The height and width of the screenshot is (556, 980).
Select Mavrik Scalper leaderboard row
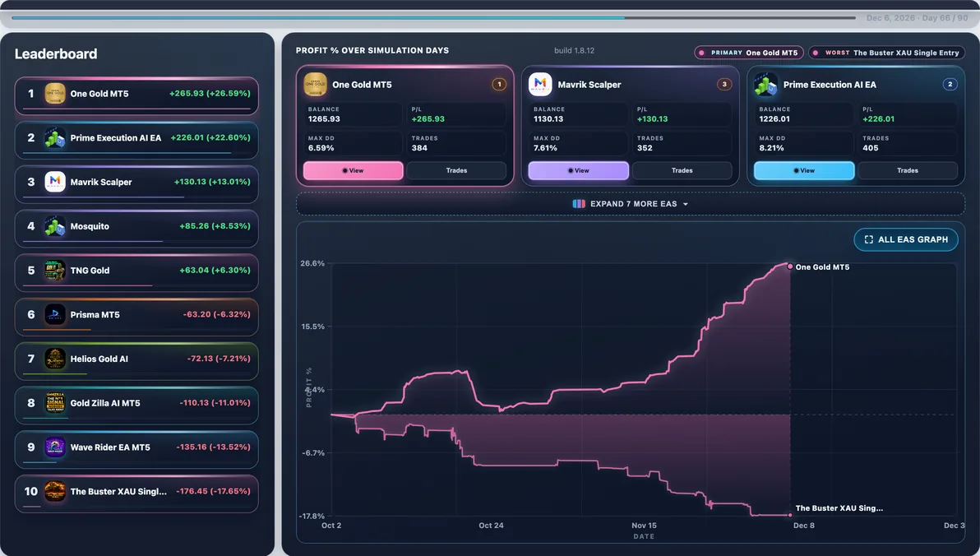[x=136, y=184]
